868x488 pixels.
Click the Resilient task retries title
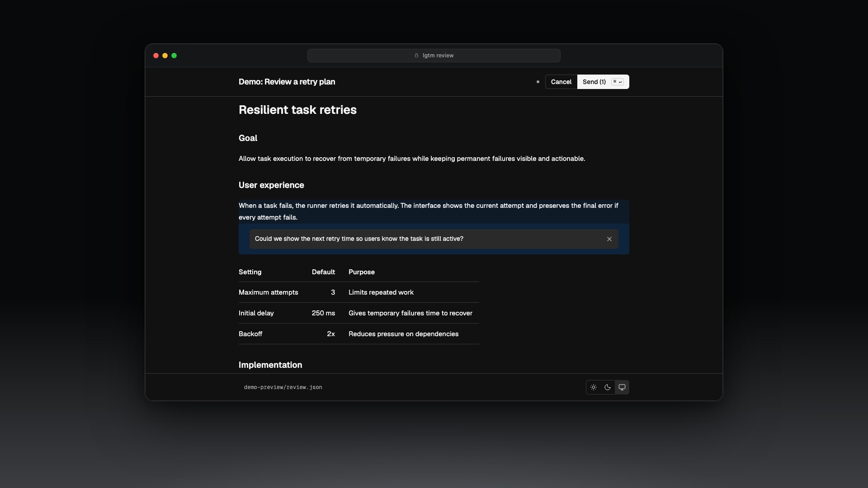point(297,110)
